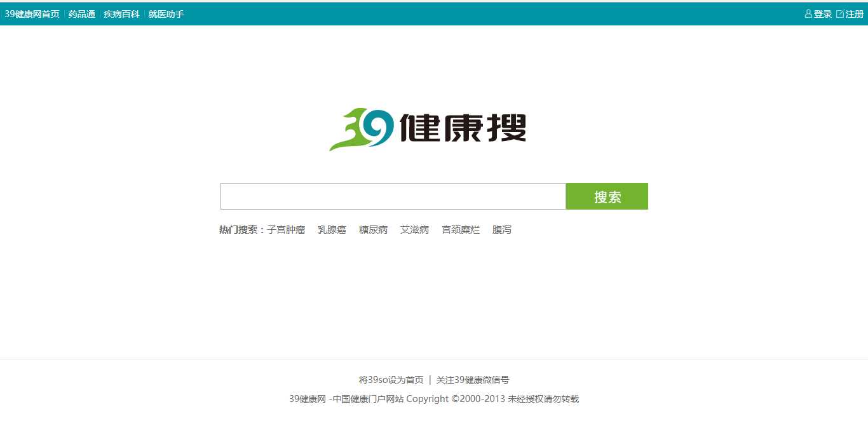Image resolution: width=868 pixels, height=423 pixels.
Task: Click 将39so设为首页 footer link
Action: point(391,380)
